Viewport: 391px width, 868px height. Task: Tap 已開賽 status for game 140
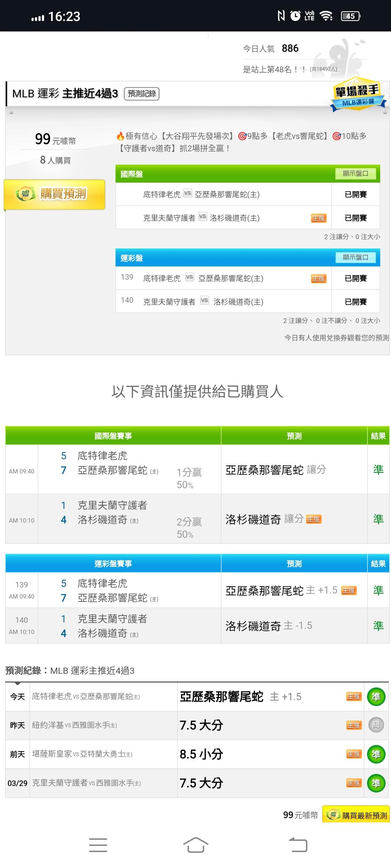pos(356,302)
